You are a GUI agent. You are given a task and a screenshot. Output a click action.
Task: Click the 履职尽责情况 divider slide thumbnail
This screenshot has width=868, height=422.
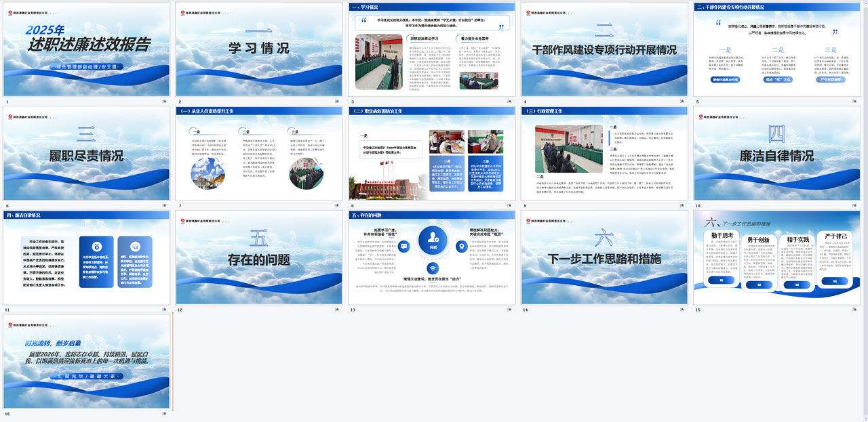(86, 152)
